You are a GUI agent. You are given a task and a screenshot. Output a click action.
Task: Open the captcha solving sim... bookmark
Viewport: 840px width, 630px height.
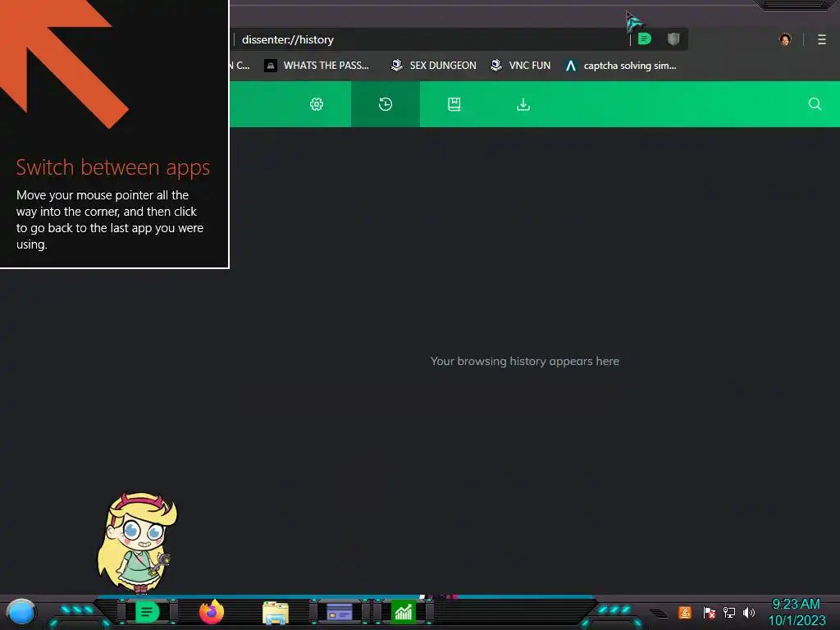621,66
